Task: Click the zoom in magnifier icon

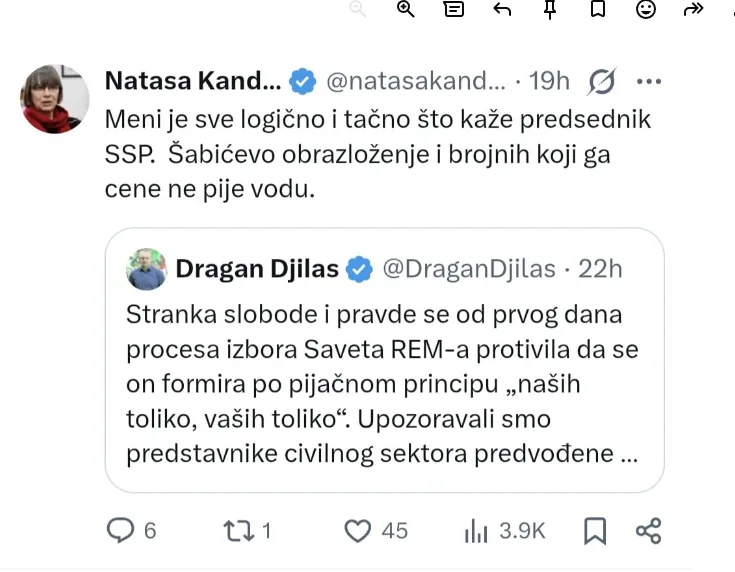Action: click(405, 9)
